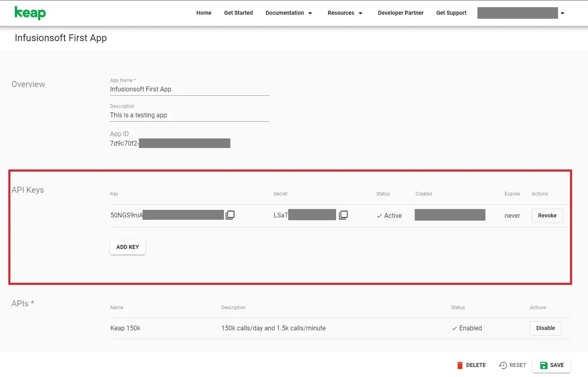The width and height of the screenshot is (588, 377).
Task: Click the DELETE text label
Action: click(476, 365)
